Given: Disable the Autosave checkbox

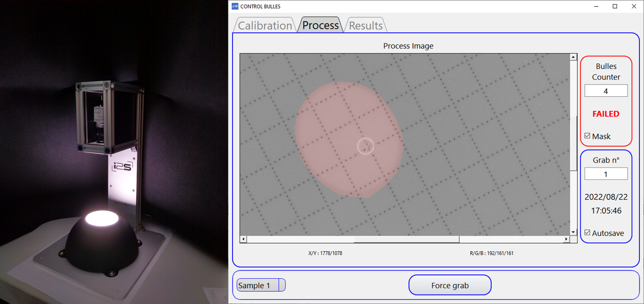Looking at the screenshot, I should (587, 233).
